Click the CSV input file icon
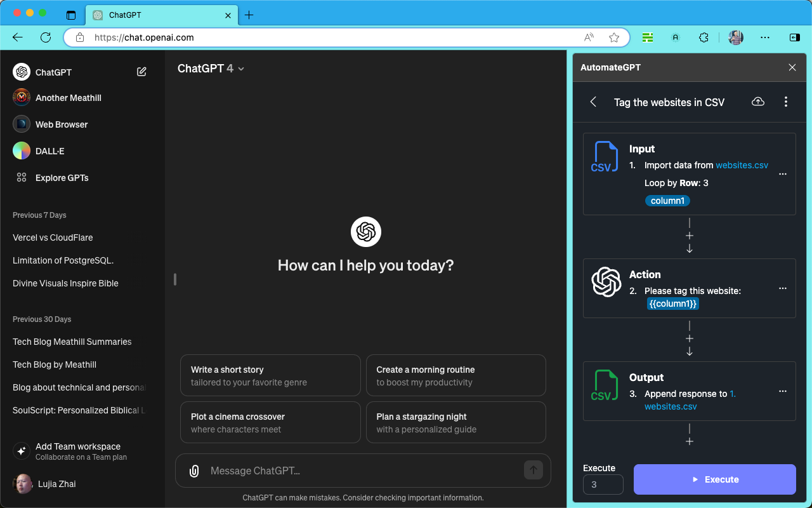The image size is (812, 508). [x=603, y=157]
